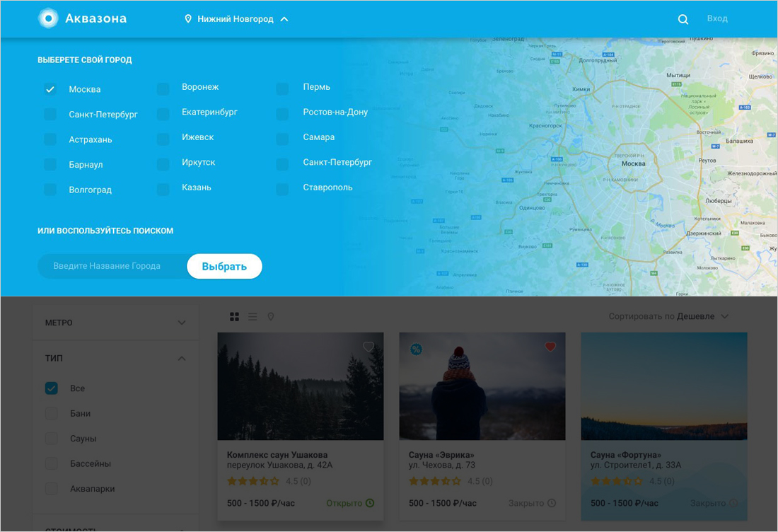Open Сауна «Фортуна» title link
Viewport: 778px width, 532px height.
(x=625, y=455)
